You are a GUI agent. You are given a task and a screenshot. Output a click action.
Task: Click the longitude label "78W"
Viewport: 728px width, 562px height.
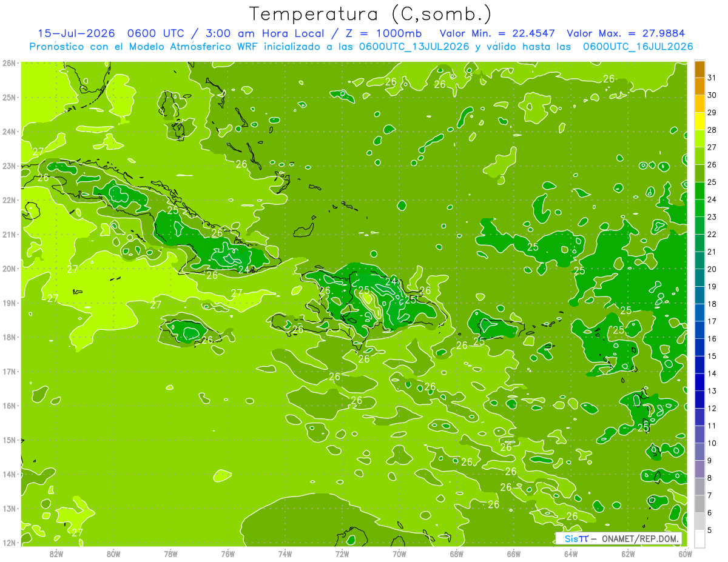170,554
